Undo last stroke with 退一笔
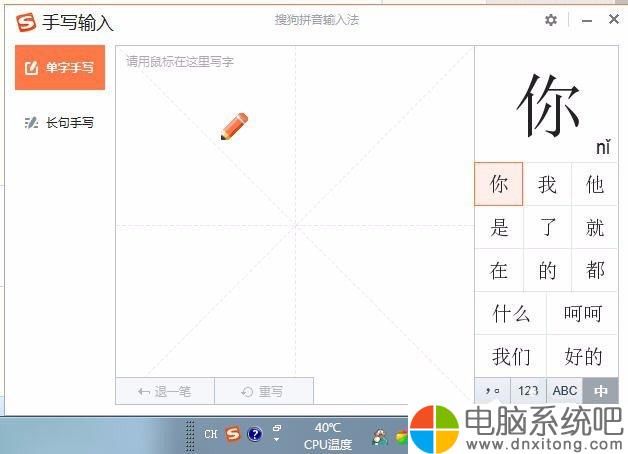 165,391
